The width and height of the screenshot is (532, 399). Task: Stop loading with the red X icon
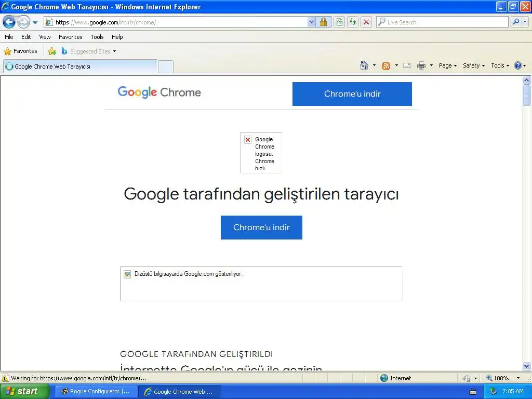point(366,22)
